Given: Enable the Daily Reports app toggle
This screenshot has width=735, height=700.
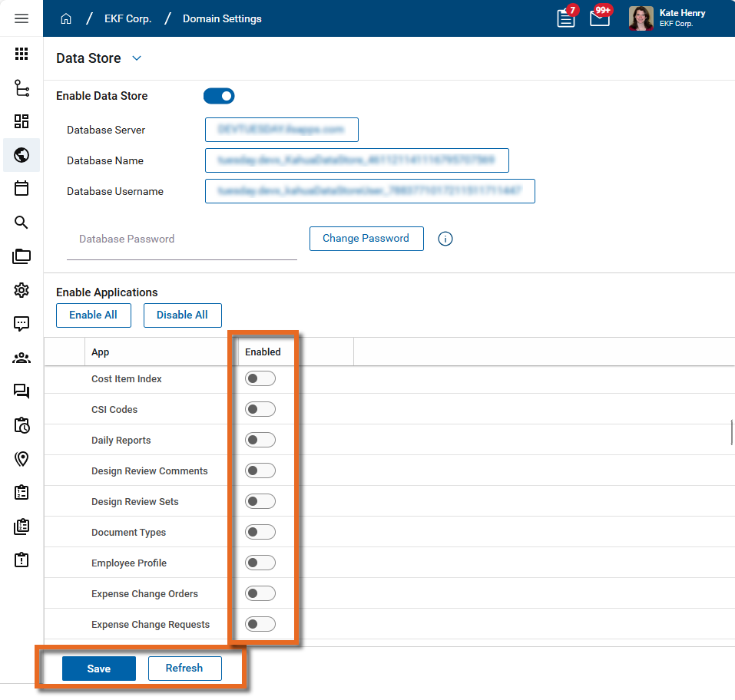Looking at the screenshot, I should pyautogui.click(x=260, y=440).
